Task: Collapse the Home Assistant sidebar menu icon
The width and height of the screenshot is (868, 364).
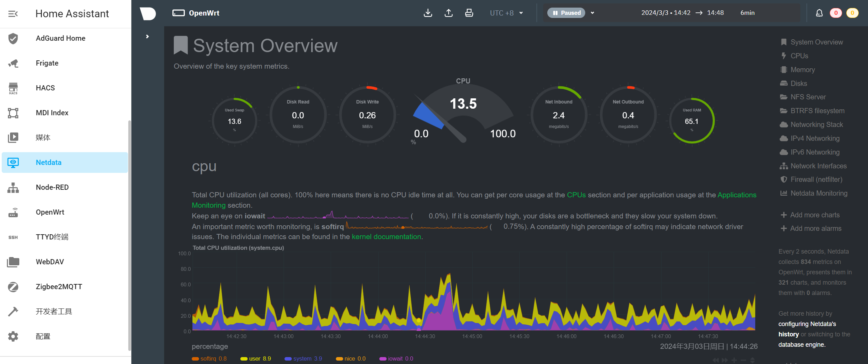Action: click(13, 14)
